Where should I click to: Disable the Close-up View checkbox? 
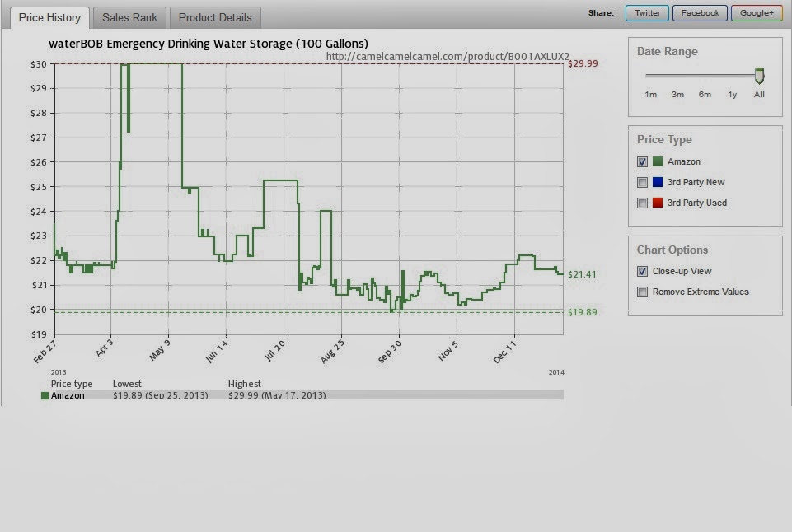[642, 271]
